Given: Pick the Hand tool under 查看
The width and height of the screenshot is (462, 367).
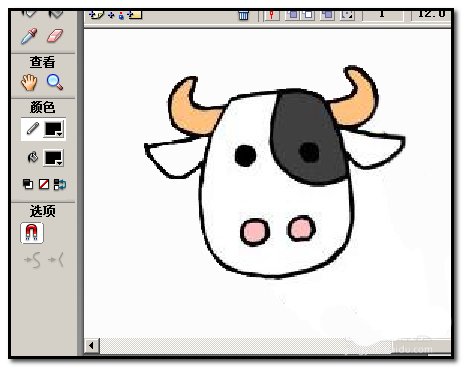Looking at the screenshot, I should click(29, 82).
